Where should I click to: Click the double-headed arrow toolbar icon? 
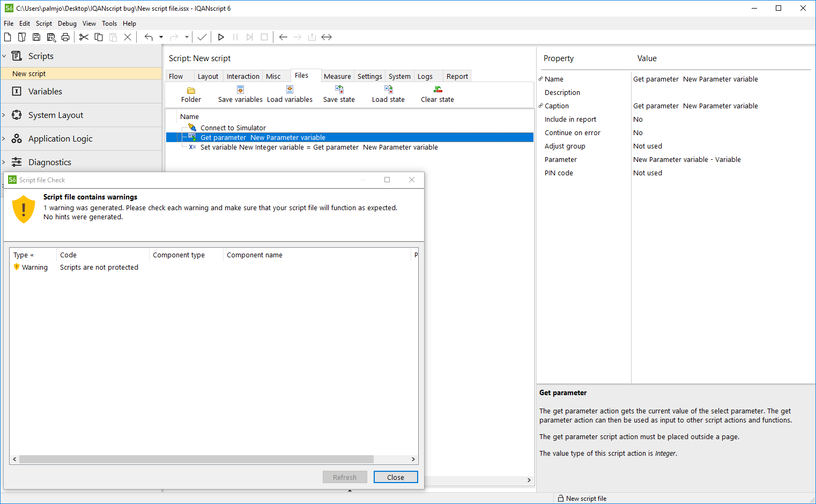click(327, 37)
